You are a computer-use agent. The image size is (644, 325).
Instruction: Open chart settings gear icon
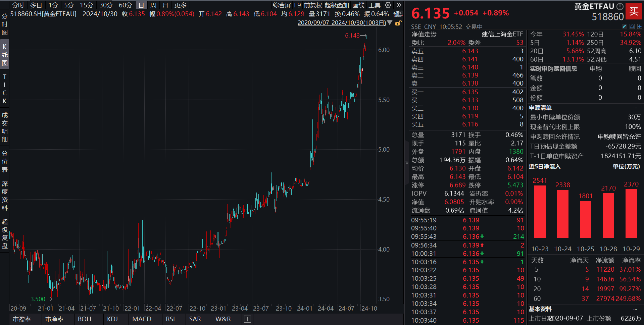pos(388,5)
